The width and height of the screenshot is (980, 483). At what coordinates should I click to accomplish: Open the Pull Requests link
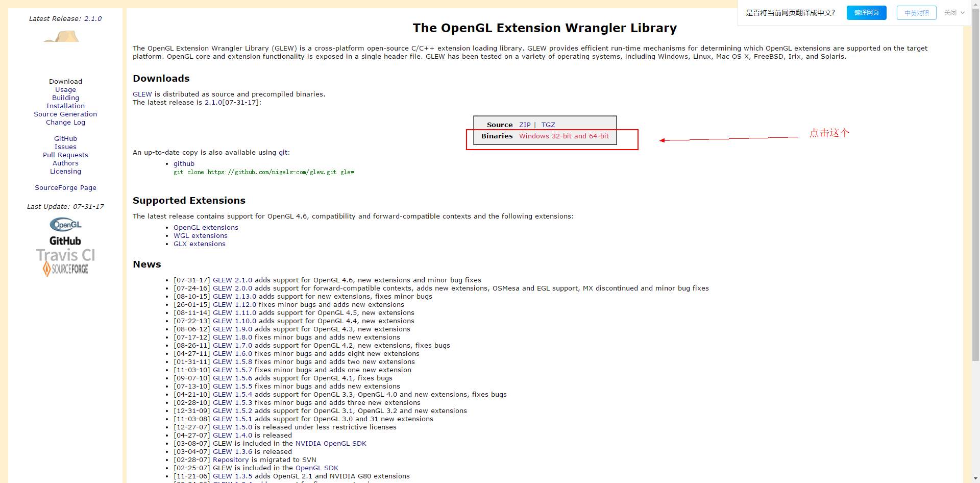point(65,155)
